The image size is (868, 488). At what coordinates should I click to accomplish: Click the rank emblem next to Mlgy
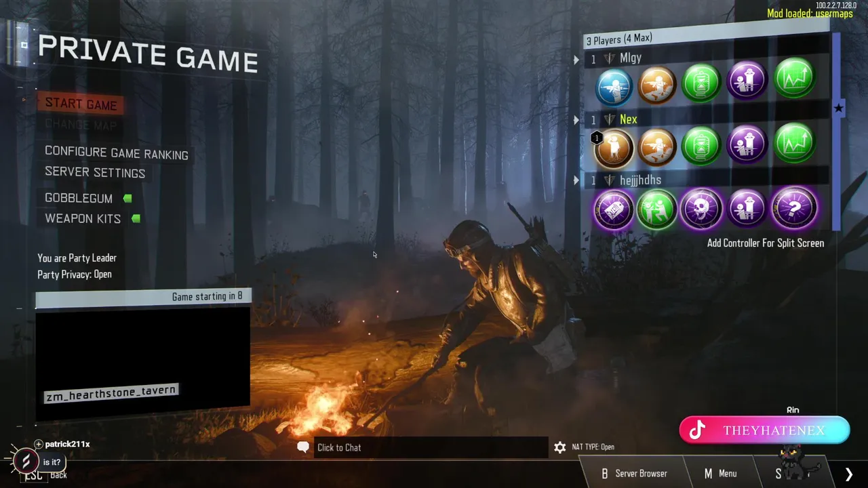(609, 59)
